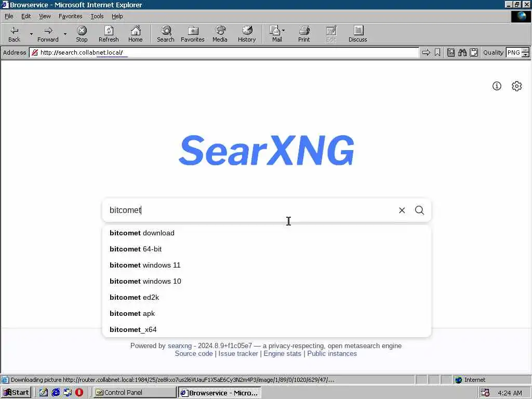Image resolution: width=532 pixels, height=399 pixels.
Task: Stop page loading with Stop button
Action: 82,34
